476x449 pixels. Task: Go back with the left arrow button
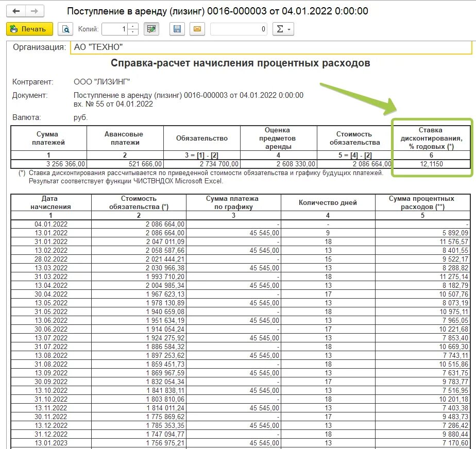tap(16, 11)
